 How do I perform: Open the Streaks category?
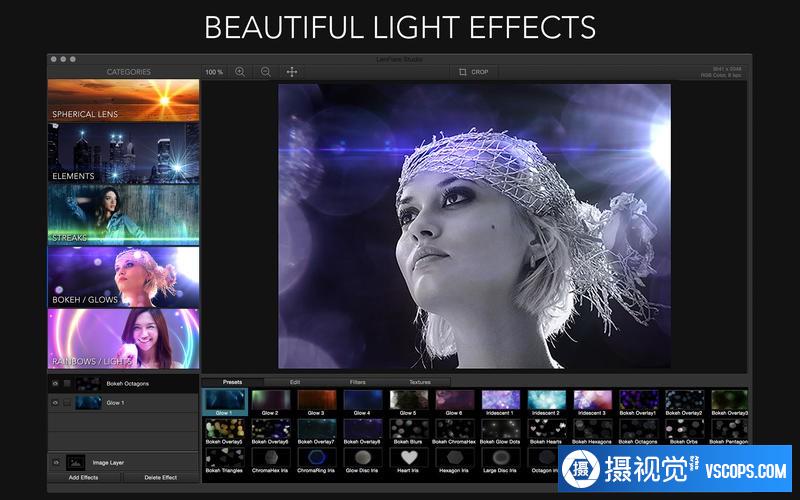(x=123, y=214)
